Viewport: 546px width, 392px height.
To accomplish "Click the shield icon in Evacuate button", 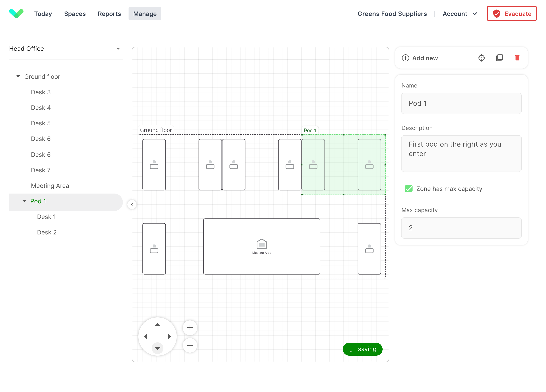I will [x=497, y=14].
